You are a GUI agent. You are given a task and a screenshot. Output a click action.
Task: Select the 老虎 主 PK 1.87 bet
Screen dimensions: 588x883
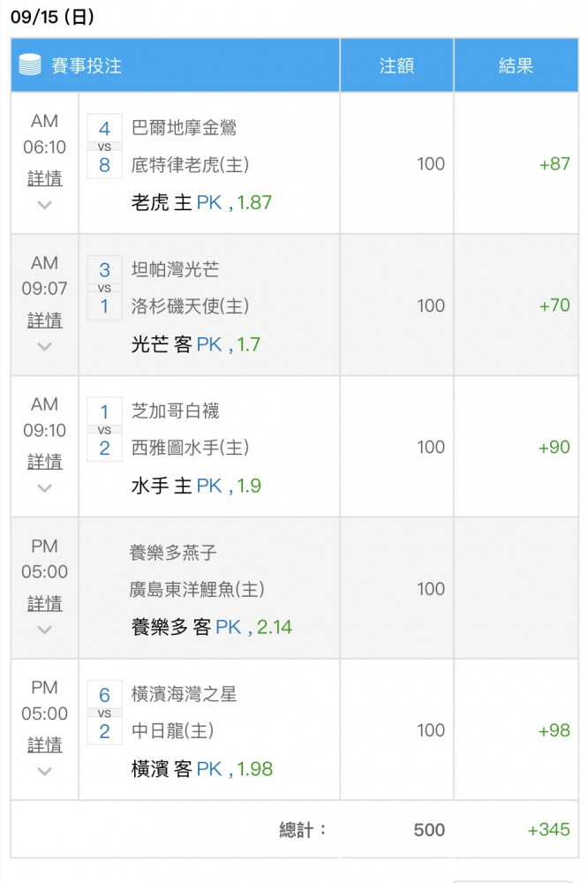[x=201, y=202]
